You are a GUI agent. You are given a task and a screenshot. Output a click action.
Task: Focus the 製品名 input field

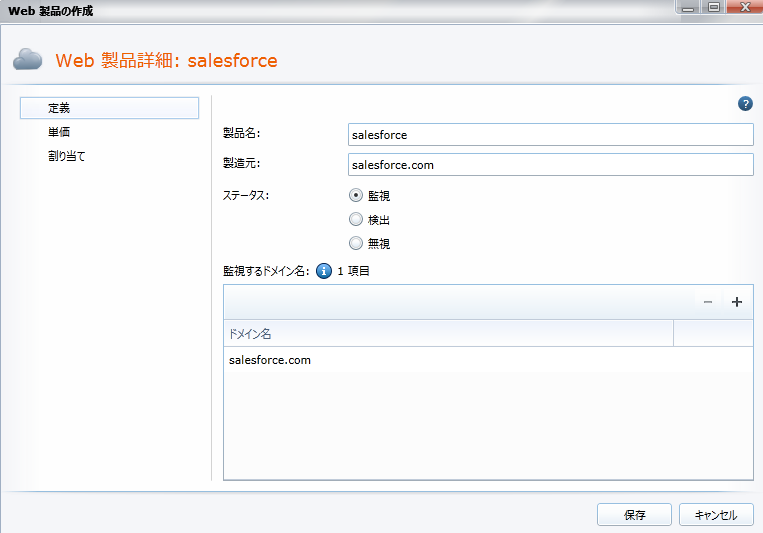tap(551, 135)
